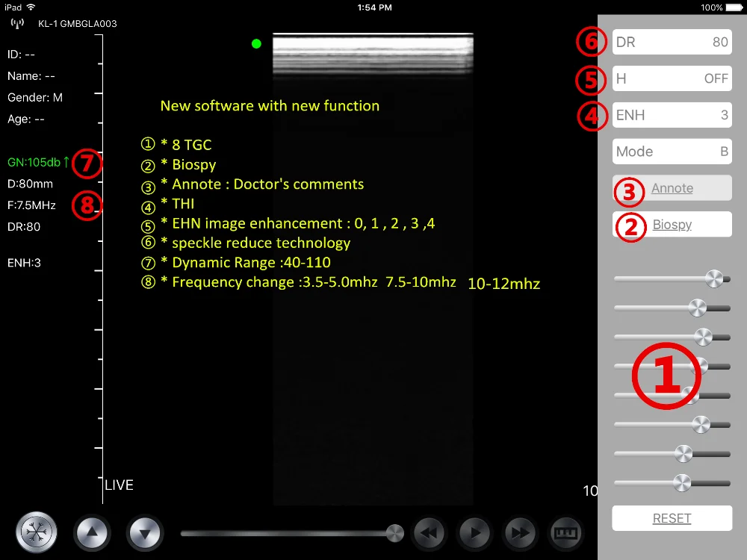
Task: Click the play button
Action: (x=474, y=533)
